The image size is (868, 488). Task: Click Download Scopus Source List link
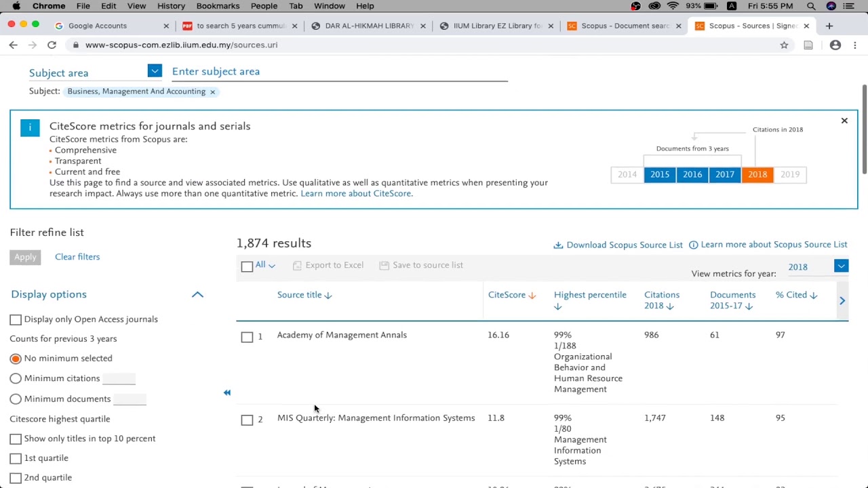pyautogui.click(x=625, y=245)
